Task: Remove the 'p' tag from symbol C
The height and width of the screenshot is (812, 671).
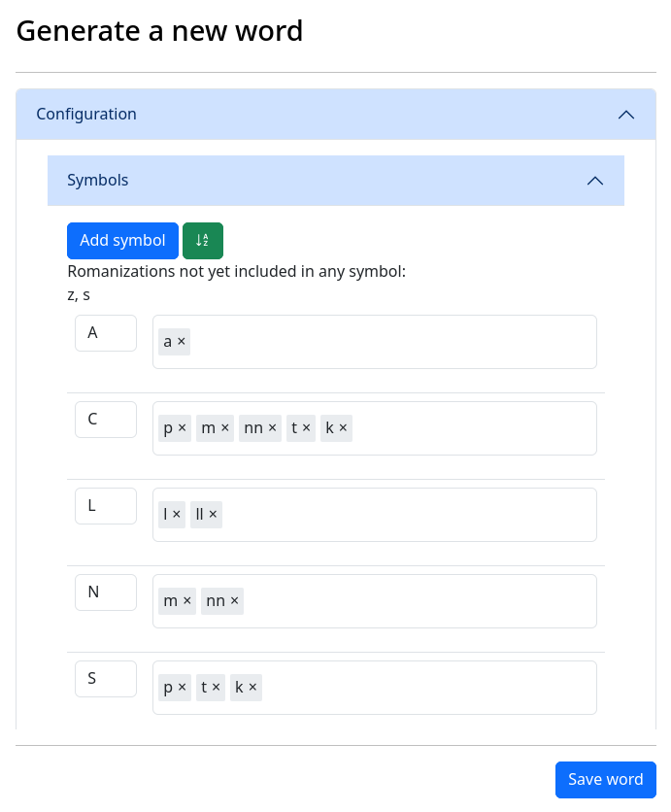Action: point(182,428)
